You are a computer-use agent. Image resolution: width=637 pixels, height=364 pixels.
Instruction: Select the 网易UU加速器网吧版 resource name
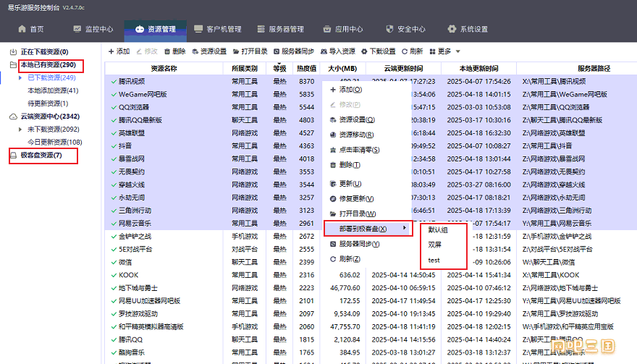[150, 300]
